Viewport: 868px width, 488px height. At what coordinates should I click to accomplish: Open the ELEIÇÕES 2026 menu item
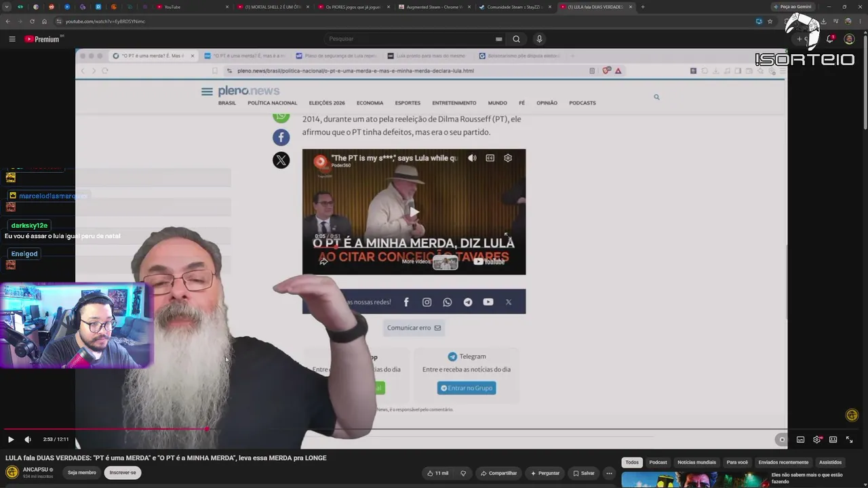[x=327, y=103]
